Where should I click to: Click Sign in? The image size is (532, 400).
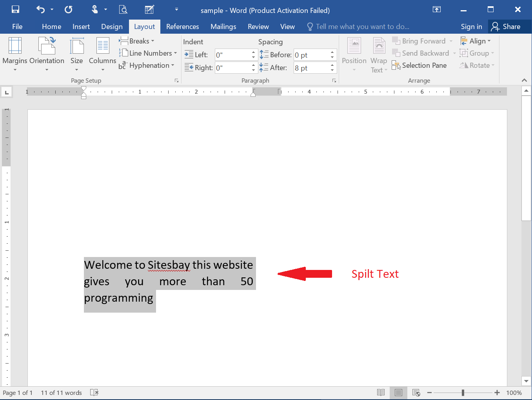(471, 27)
